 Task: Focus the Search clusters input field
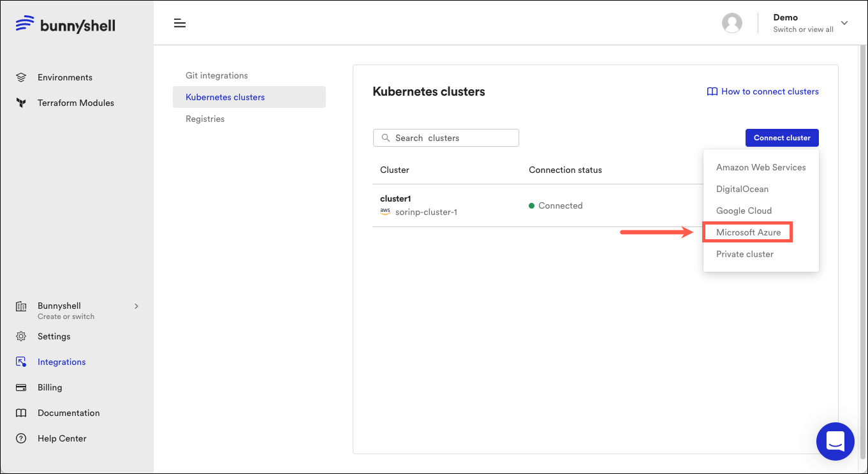[446, 138]
